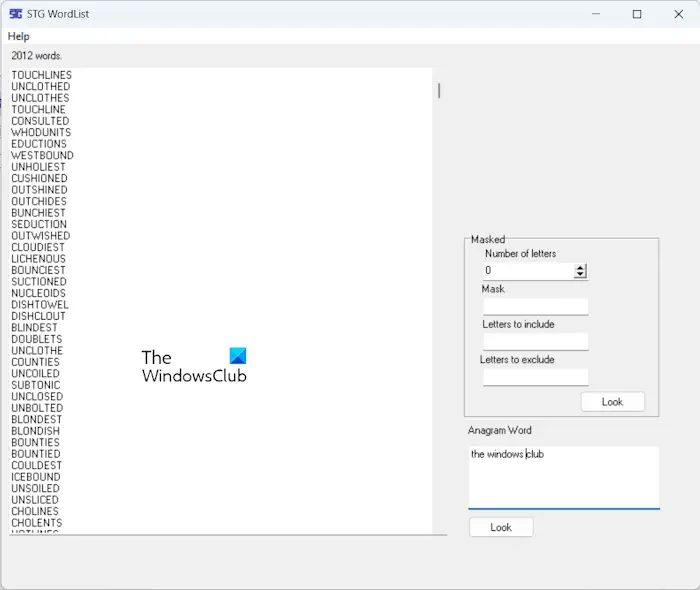Click the Look button under Anagram Word
Screen dimensions: 700x590
pyautogui.click(x=501, y=527)
